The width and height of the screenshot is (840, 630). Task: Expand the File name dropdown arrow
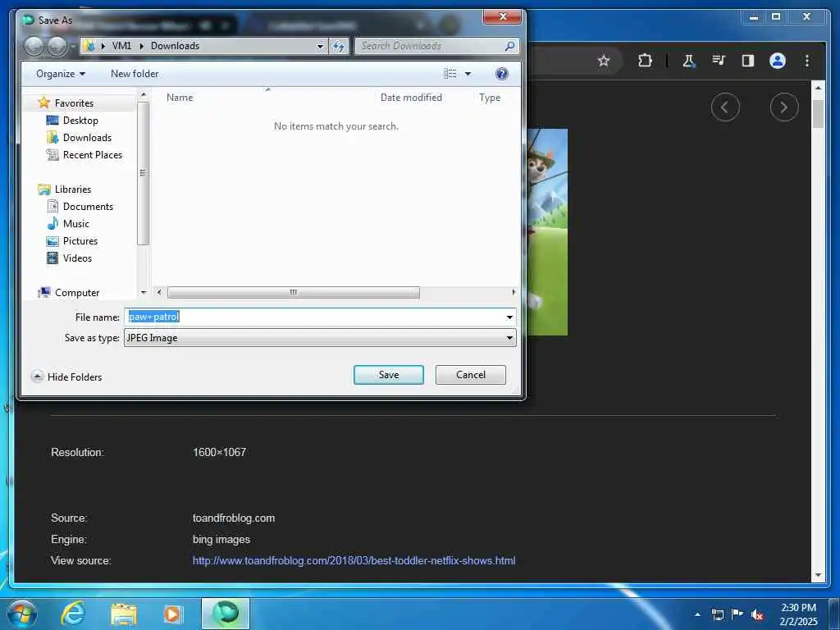click(x=509, y=317)
